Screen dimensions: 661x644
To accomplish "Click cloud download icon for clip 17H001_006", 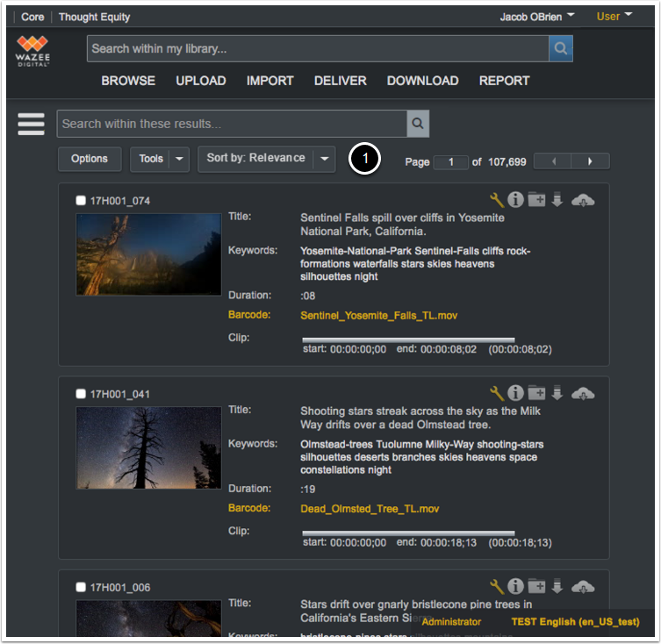I will (x=583, y=587).
